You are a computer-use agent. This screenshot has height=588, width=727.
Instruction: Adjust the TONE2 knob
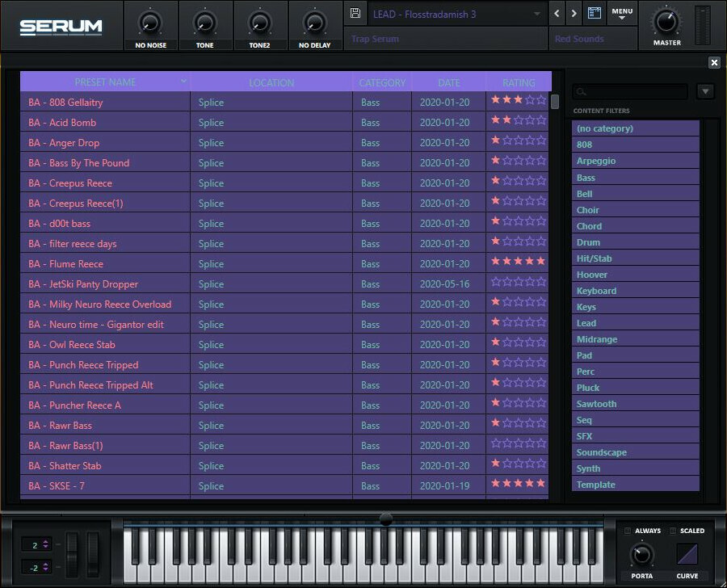[259, 23]
